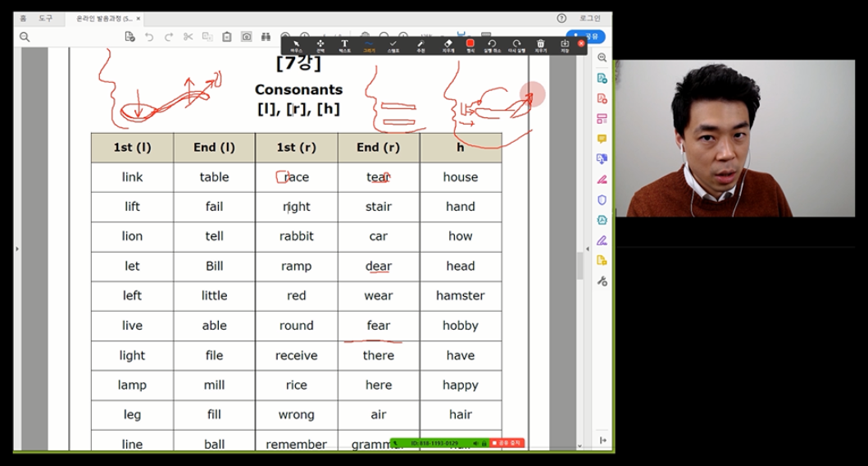Select the 온라인 발음과정 document tab

pyautogui.click(x=104, y=18)
